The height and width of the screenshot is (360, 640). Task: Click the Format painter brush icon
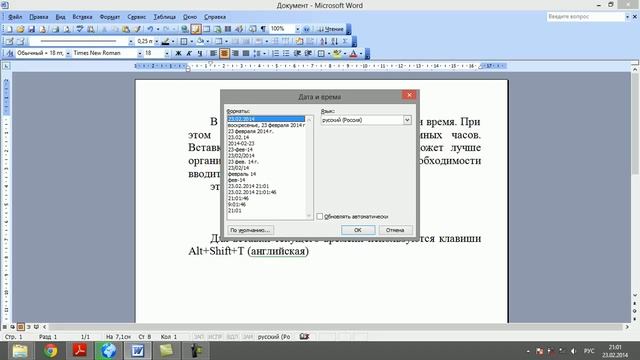138,29
